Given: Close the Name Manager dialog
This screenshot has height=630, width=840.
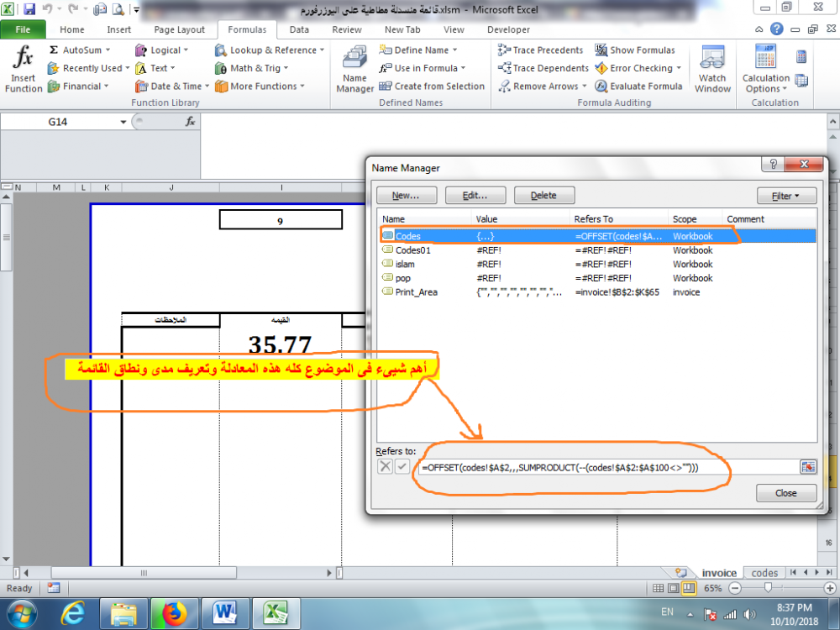Looking at the screenshot, I should (x=786, y=493).
